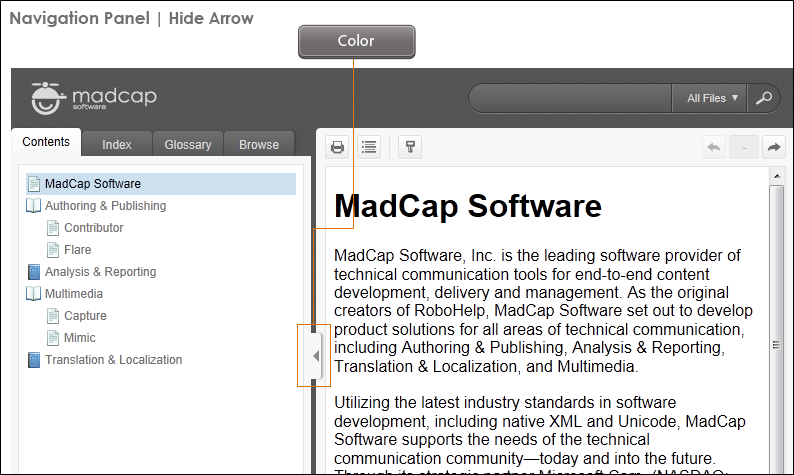Click the page icon beside Flare

[x=53, y=250]
